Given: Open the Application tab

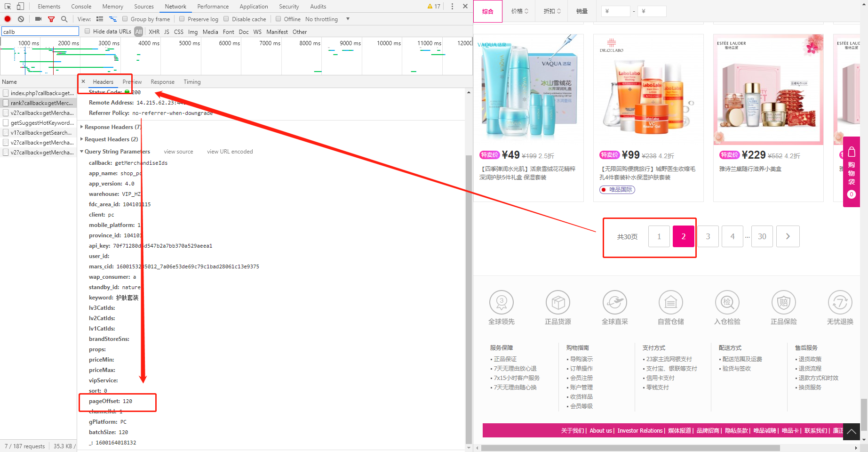Looking at the screenshot, I should point(254,6).
